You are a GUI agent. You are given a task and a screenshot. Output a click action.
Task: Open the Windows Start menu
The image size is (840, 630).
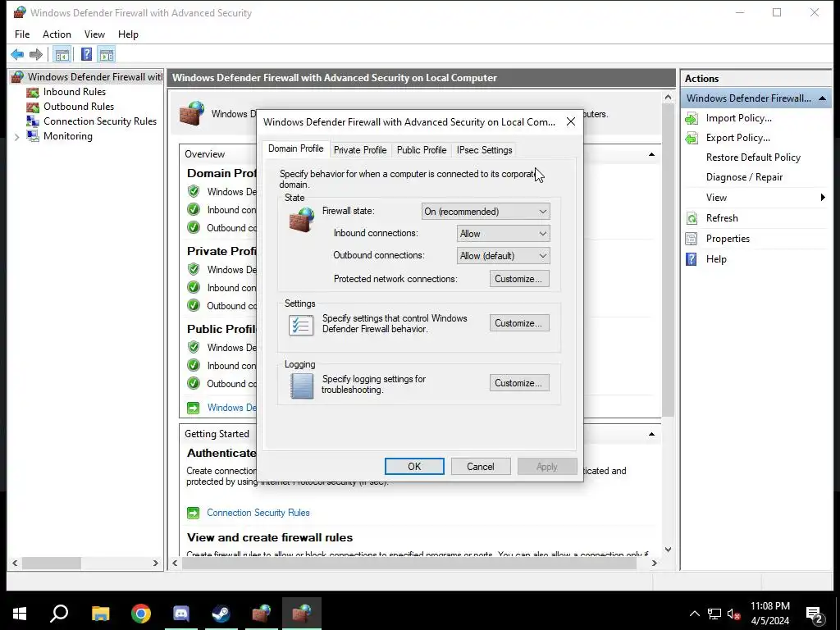pyautogui.click(x=20, y=614)
